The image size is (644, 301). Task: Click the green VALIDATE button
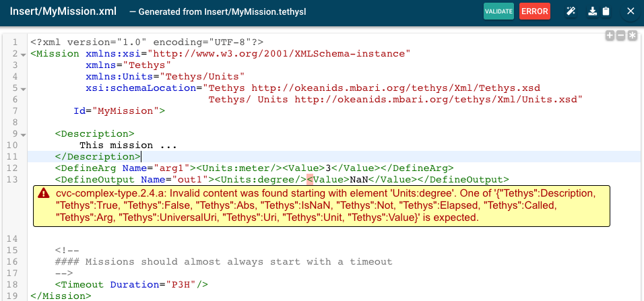click(498, 11)
